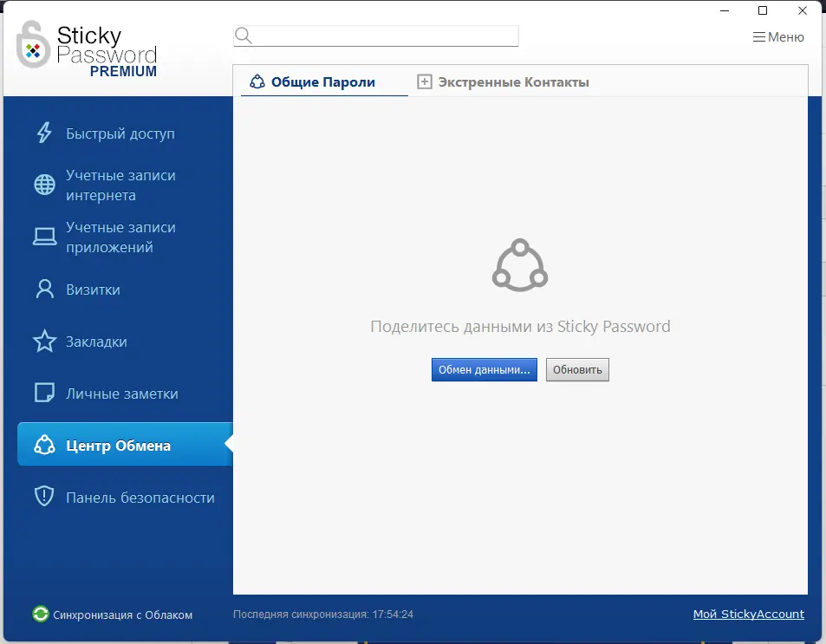Open Визитки via the person icon
Viewport: 826px width, 644px height.
coord(45,289)
